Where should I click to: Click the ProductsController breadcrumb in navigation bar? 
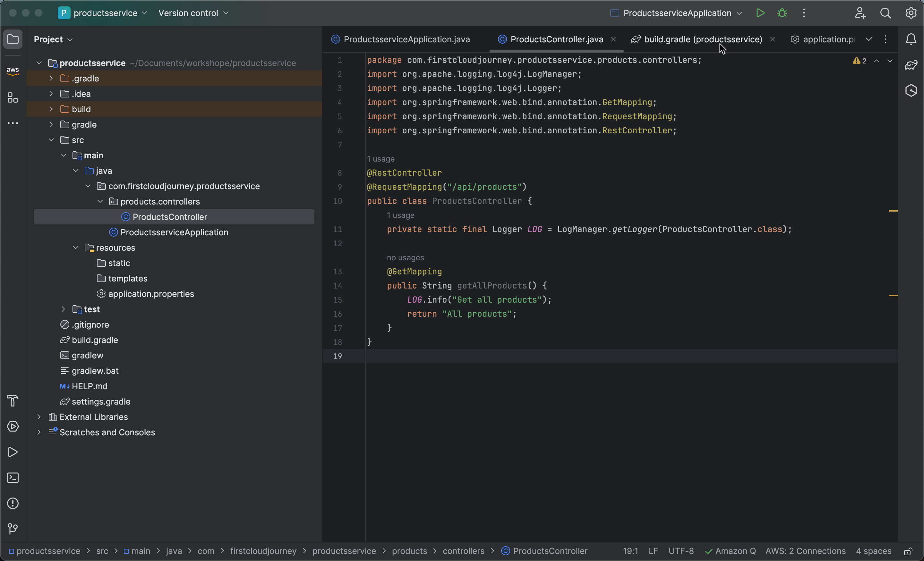click(544, 551)
